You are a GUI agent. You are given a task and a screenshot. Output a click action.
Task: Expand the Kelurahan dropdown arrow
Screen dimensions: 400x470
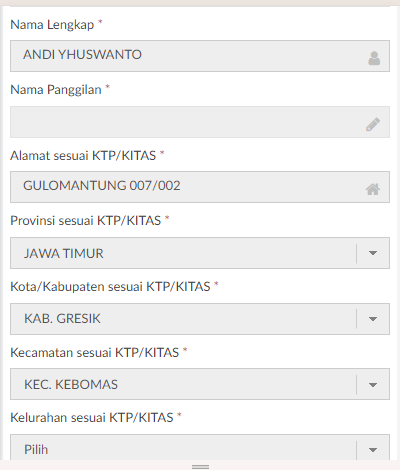pyautogui.click(x=373, y=450)
